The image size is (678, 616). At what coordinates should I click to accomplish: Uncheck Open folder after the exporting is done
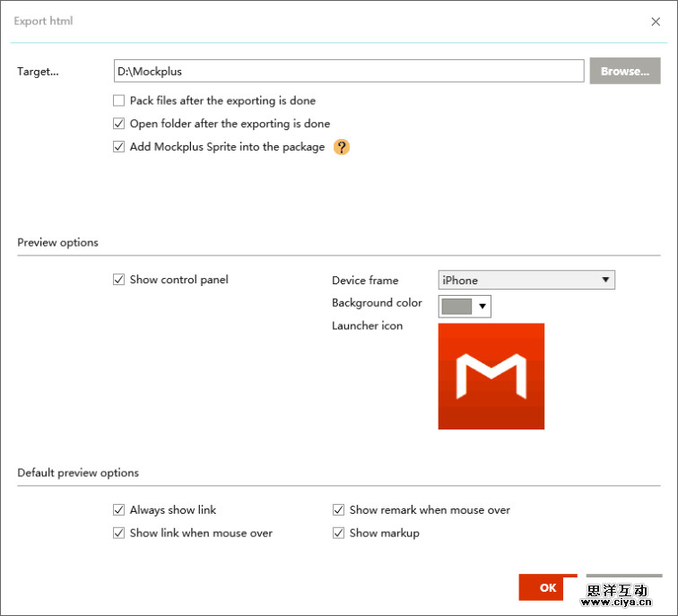pyautogui.click(x=119, y=124)
